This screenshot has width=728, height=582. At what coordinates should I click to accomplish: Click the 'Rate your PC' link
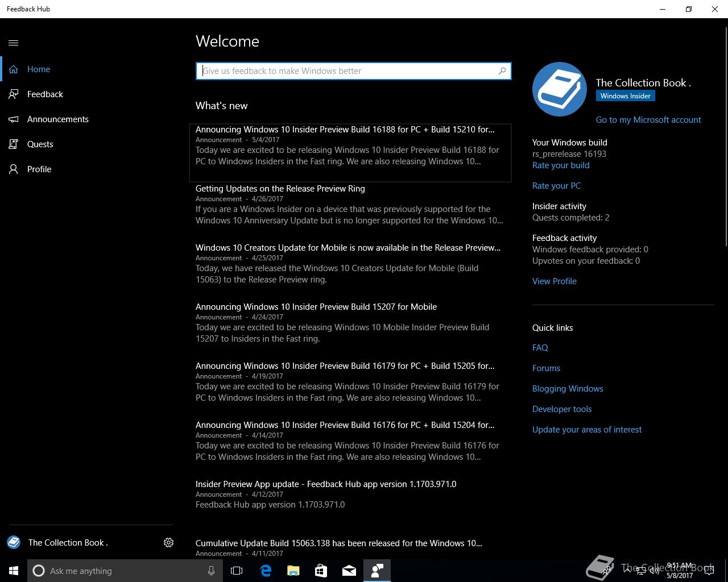[x=556, y=186]
